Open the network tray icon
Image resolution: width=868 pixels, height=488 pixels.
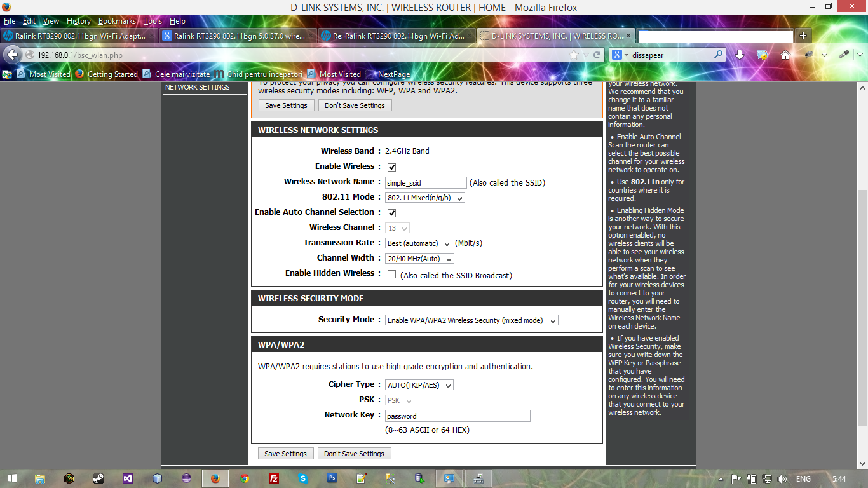click(767, 479)
